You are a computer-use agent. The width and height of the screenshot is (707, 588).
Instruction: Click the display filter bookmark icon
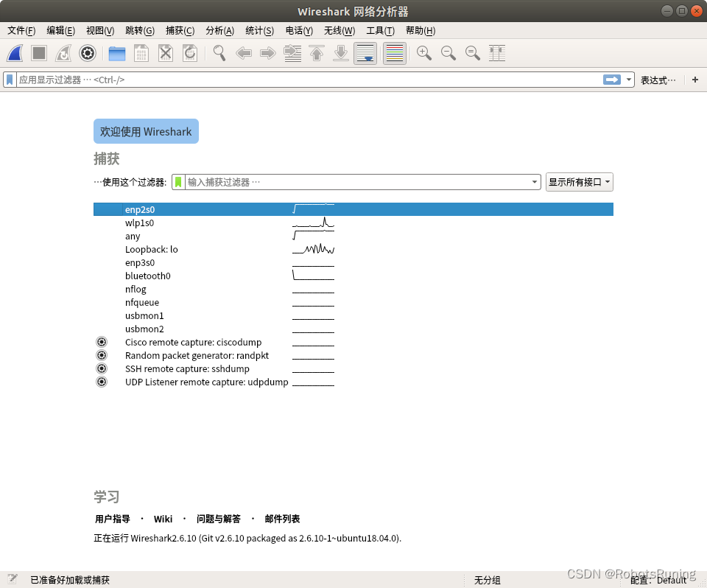pos(10,80)
